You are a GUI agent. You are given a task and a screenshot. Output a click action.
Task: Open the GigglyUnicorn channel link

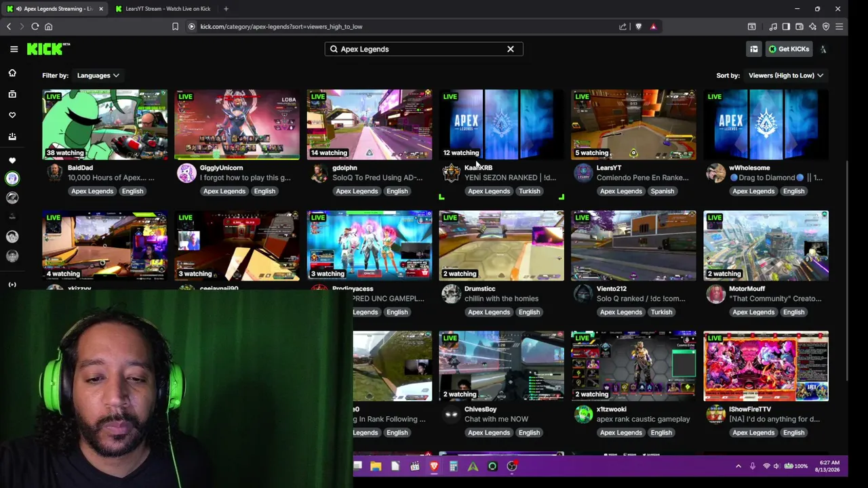pos(221,167)
